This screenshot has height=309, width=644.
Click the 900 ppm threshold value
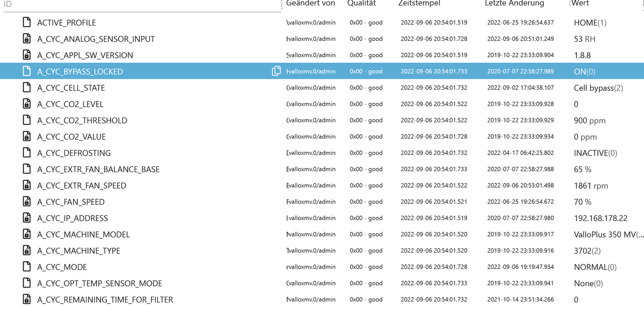click(590, 121)
